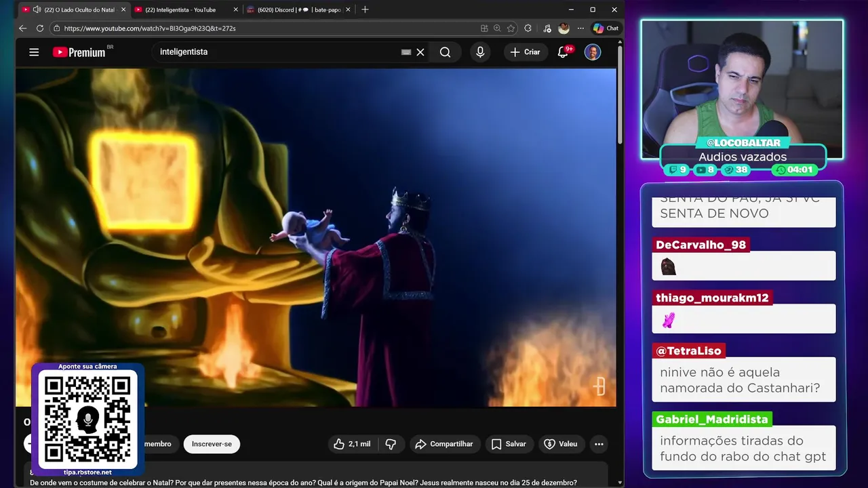Screen dimensions: 868x488
Task: Click the 04:01 timer on overlay
Action: [x=795, y=170]
